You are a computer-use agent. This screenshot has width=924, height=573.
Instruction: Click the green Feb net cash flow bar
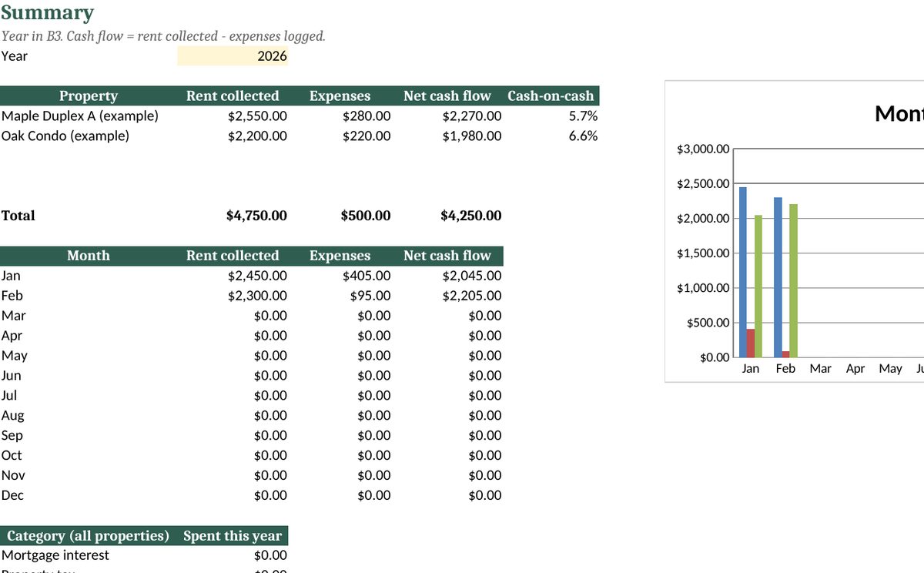point(794,280)
